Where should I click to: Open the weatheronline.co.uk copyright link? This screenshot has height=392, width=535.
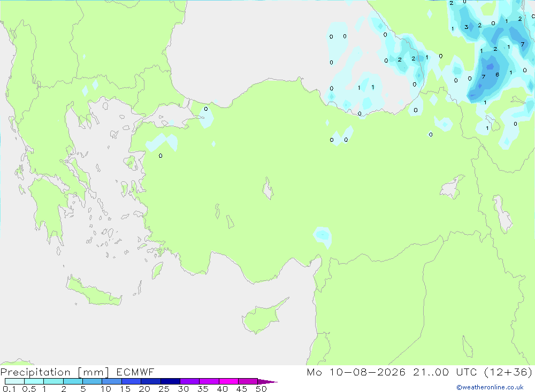[x=490, y=387]
